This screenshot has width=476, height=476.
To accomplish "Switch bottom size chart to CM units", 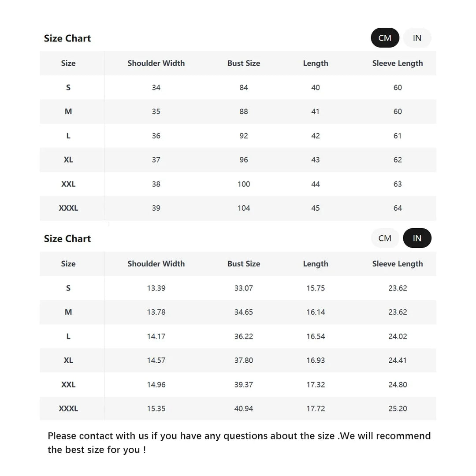I will (x=385, y=238).
